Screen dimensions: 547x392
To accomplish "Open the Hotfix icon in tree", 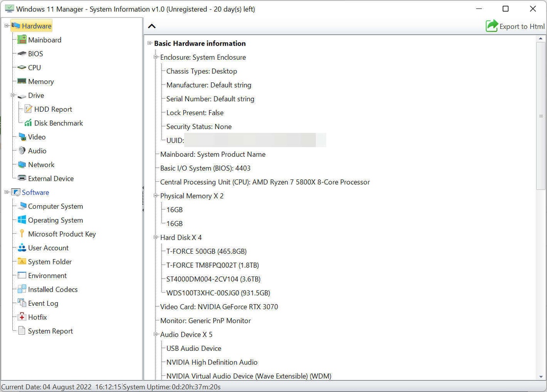I will click(22, 317).
